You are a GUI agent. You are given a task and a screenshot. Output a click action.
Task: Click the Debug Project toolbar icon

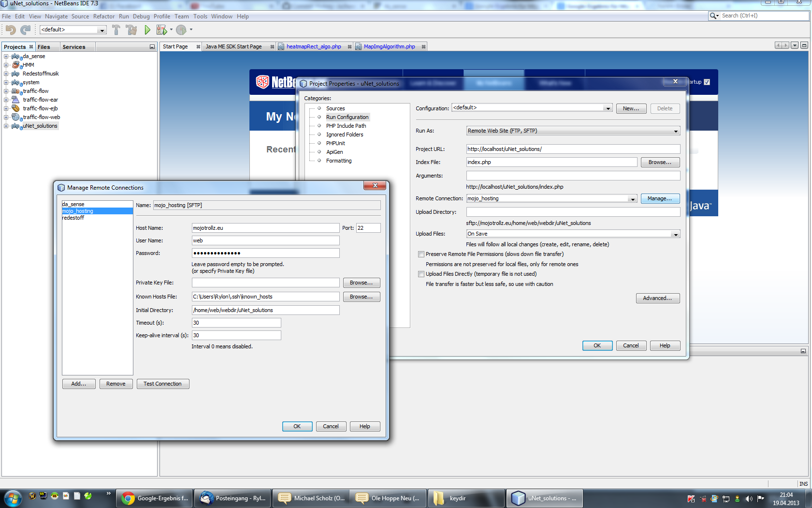161,30
